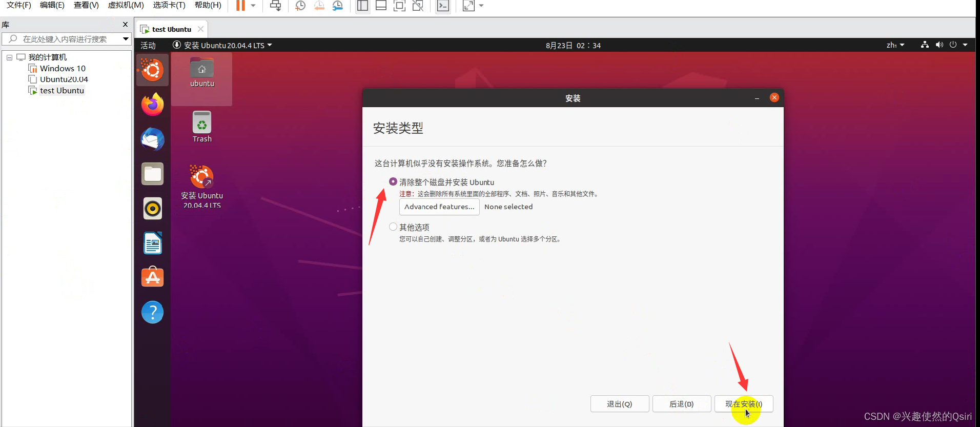Click 活动 in the Ubuntu top bar

148,46
